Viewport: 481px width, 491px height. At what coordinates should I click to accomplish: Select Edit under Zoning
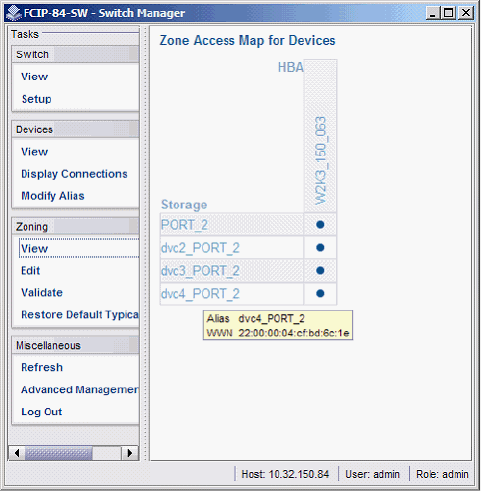click(31, 270)
